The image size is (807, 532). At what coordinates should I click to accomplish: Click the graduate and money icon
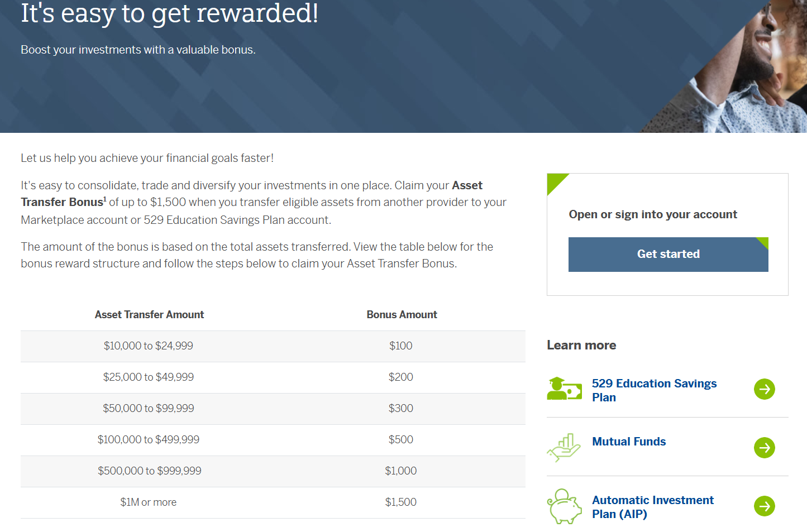point(564,389)
